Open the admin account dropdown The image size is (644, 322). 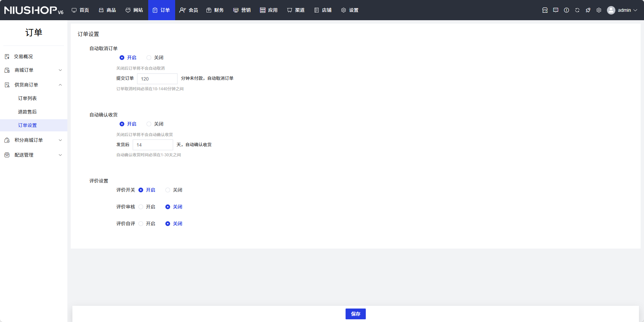(x=622, y=10)
